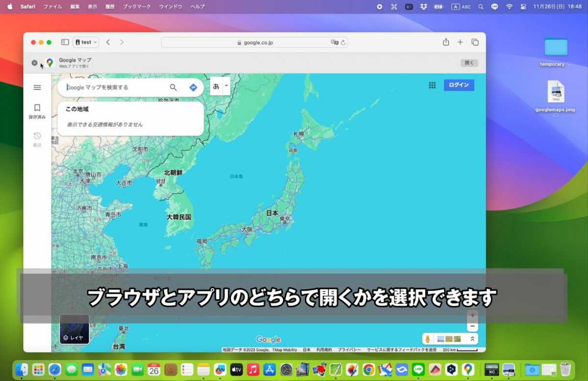Open the レイヤ layers thumbnail
Viewport: 588px width, 381px height.
(x=74, y=329)
